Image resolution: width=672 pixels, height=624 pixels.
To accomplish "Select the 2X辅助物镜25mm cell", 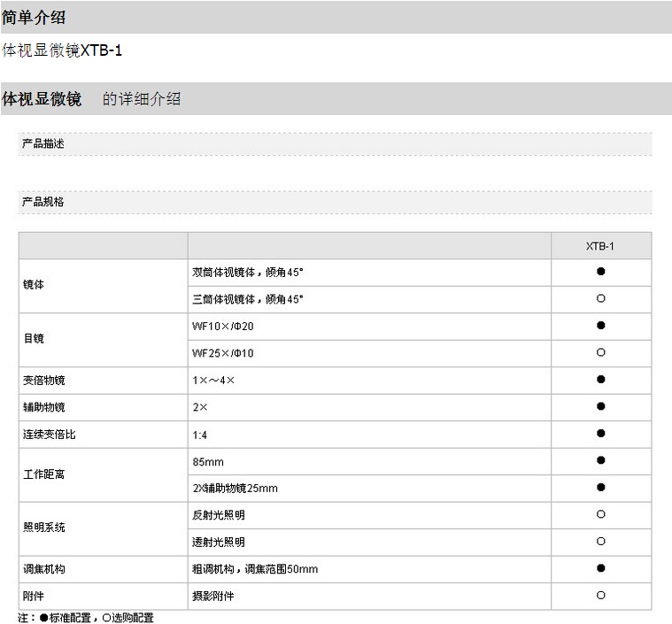I will pos(369,489).
